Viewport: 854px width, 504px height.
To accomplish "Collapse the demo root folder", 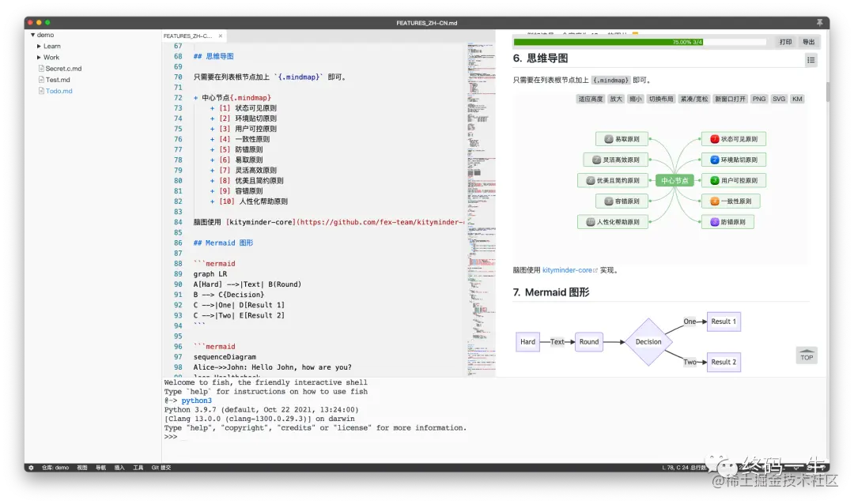I will point(32,35).
